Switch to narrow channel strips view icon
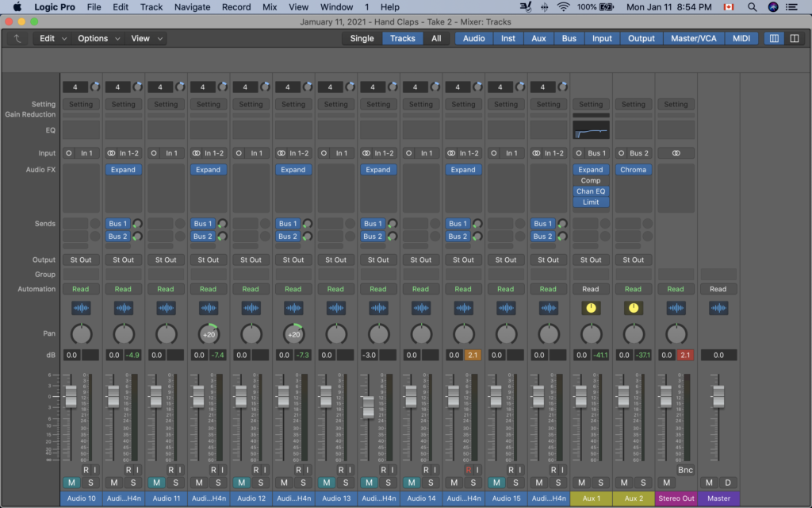 coord(774,38)
